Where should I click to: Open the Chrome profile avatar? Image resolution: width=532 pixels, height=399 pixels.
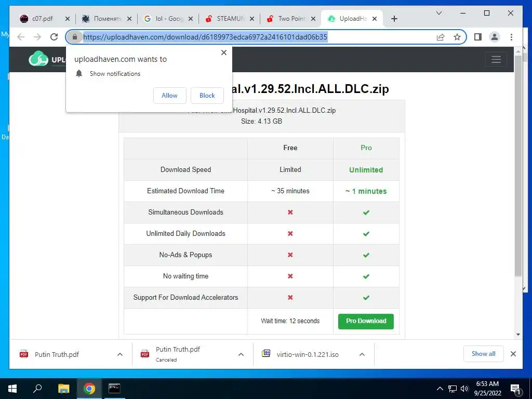pyautogui.click(x=495, y=37)
